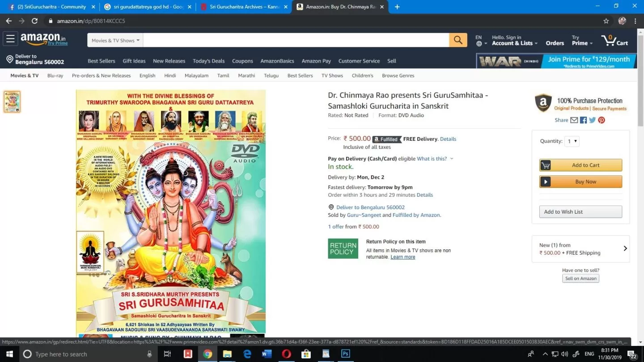Switch to the sri gurudattatreya Google tab

pos(147,7)
